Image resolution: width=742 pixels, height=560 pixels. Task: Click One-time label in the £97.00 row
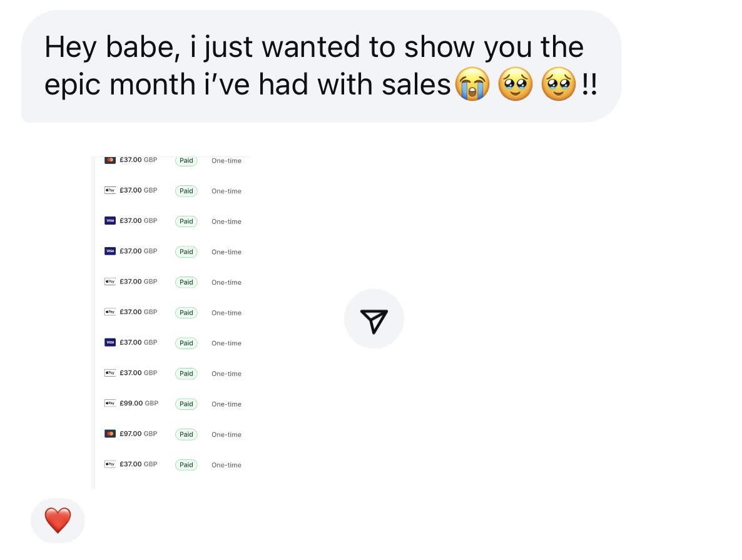[226, 435]
